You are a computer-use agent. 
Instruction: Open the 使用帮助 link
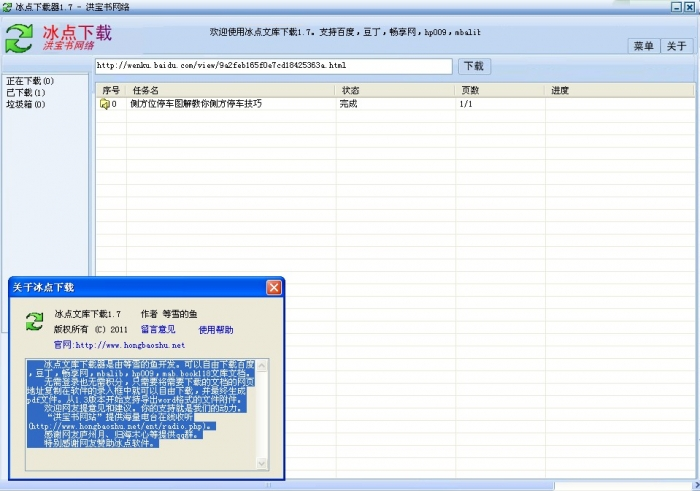(x=216, y=330)
